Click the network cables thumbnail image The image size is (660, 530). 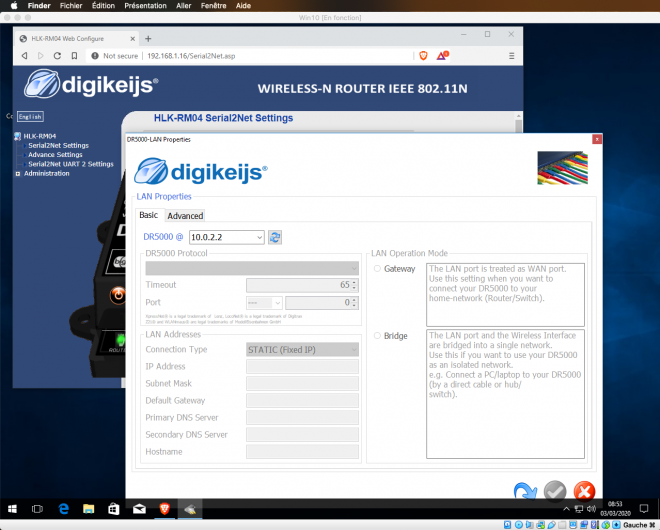point(562,168)
